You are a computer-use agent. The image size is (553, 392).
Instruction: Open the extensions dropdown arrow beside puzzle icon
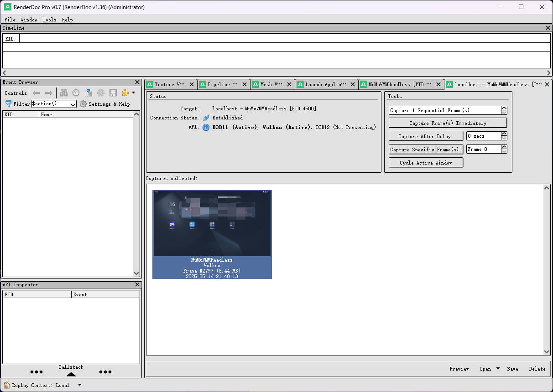coord(133,93)
